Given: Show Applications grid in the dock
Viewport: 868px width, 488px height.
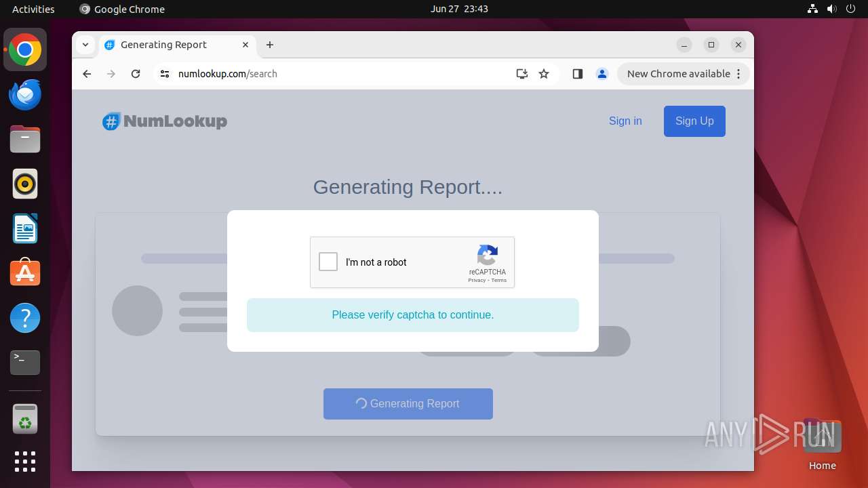Looking at the screenshot, I should click(x=25, y=462).
